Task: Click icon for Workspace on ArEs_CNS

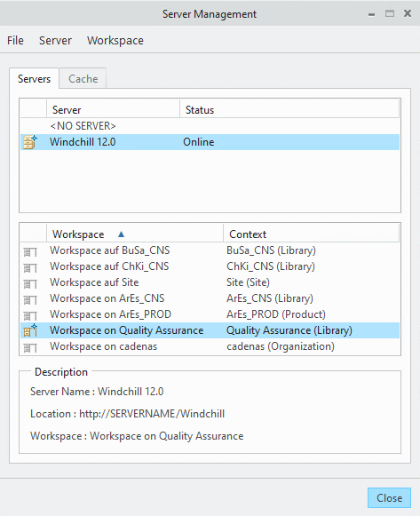Action: 30,299
